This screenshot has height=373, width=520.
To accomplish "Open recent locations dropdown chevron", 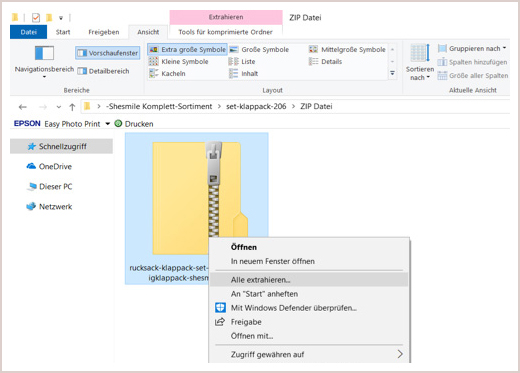I will [59, 107].
